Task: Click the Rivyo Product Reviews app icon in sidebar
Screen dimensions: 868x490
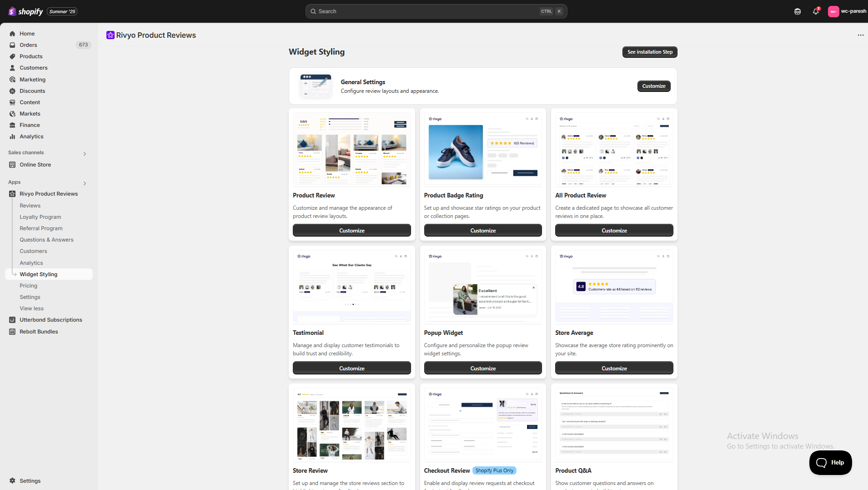Action: click(12, 194)
